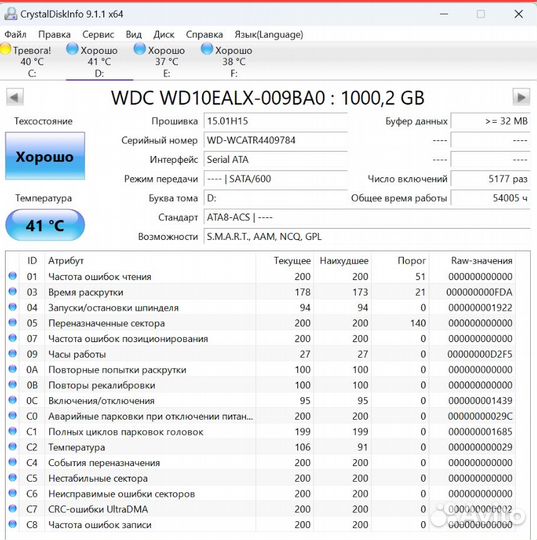Click the Буква тома field D:

[275, 198]
